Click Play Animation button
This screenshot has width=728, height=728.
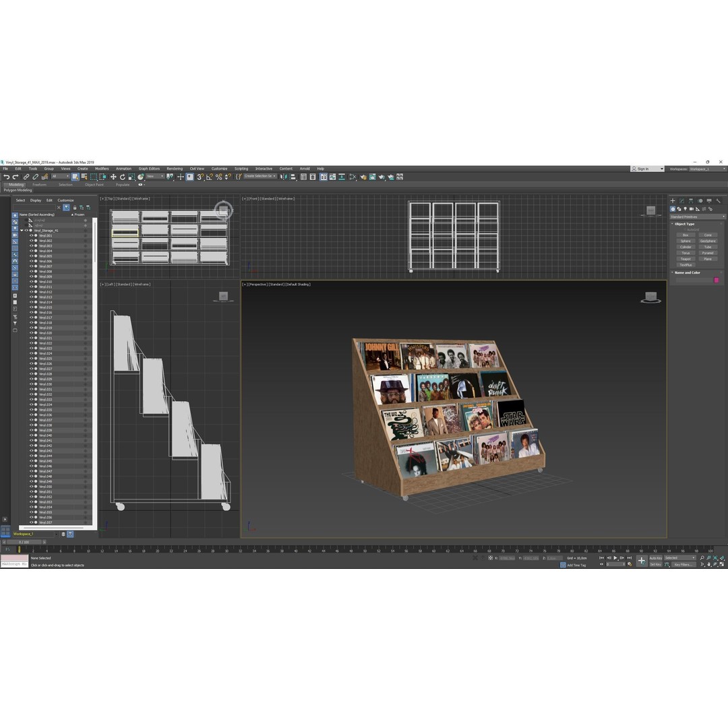pos(615,557)
